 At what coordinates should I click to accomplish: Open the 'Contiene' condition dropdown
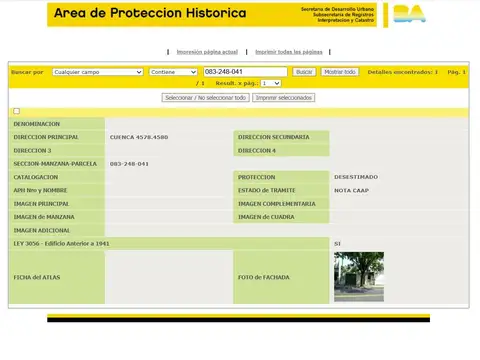[x=173, y=72]
